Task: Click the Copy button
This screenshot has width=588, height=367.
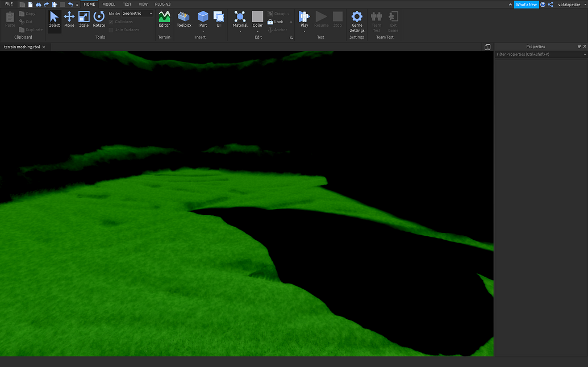Action: point(27,14)
